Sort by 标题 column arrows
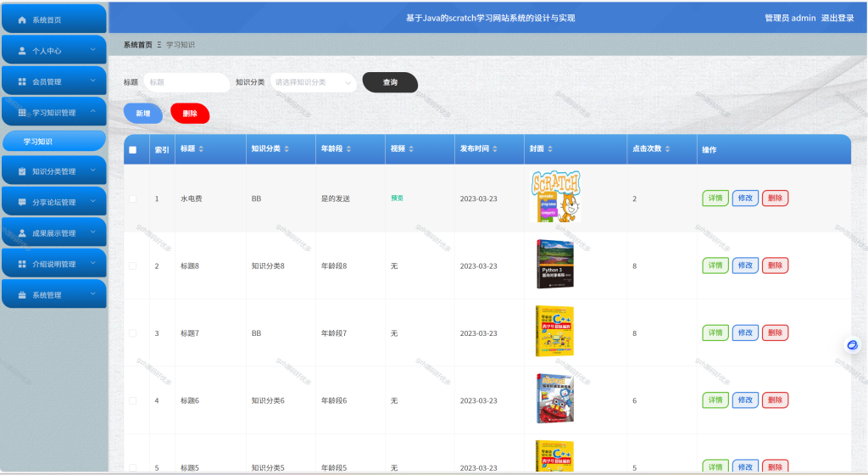Image resolution: width=868 pixels, height=475 pixels. [x=202, y=149]
